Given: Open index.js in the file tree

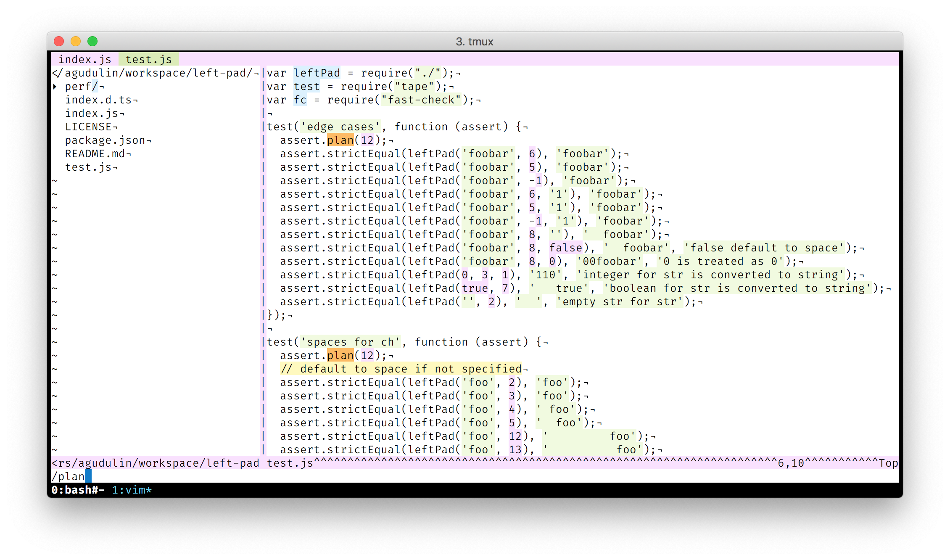Looking at the screenshot, I should tap(92, 114).
